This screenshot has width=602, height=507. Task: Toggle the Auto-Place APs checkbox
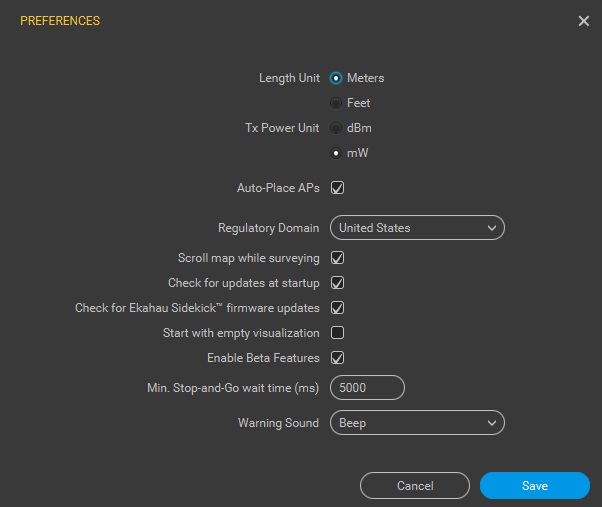tap(338, 187)
